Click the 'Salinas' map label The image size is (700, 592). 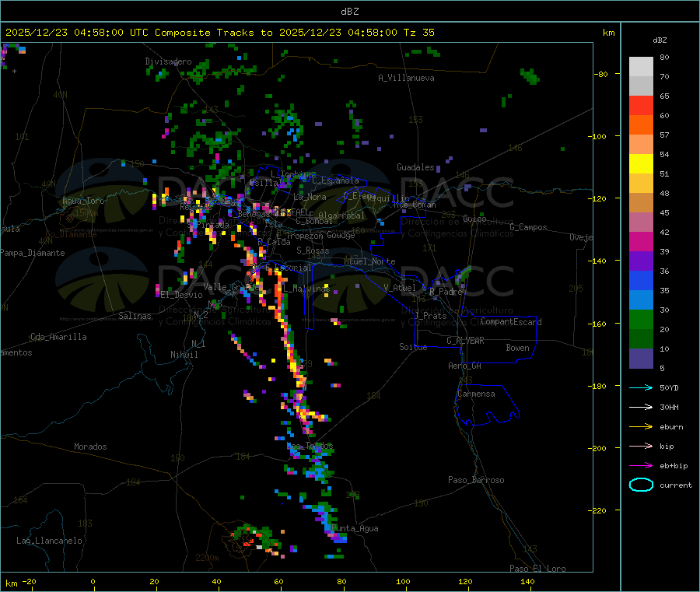click(135, 316)
